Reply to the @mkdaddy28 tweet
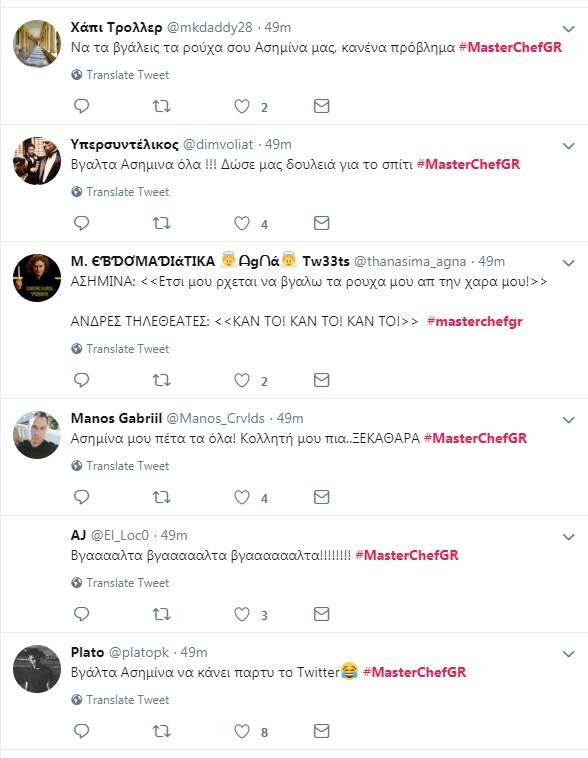This screenshot has width=588, height=758. 81,106
